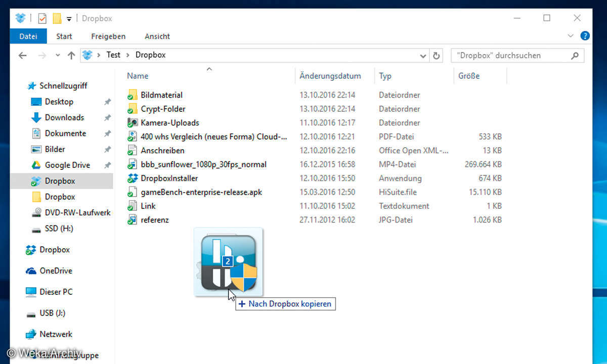Click the Kamera-Uploads folder icon

[132, 122]
